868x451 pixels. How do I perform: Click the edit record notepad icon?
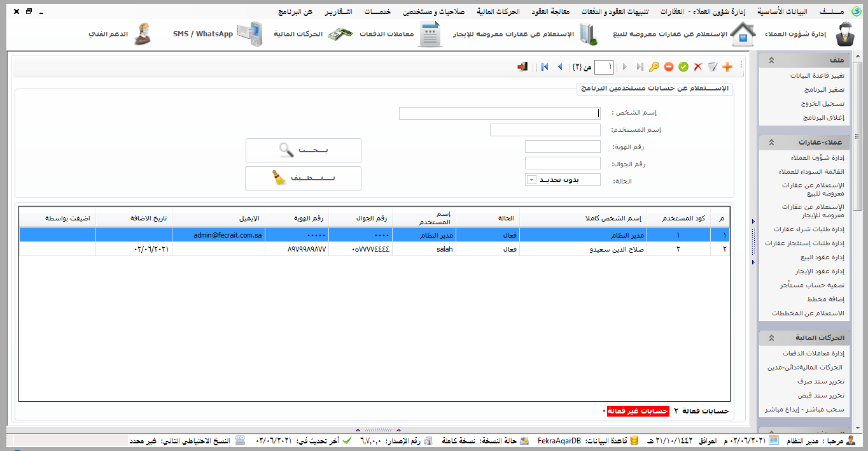[712, 67]
